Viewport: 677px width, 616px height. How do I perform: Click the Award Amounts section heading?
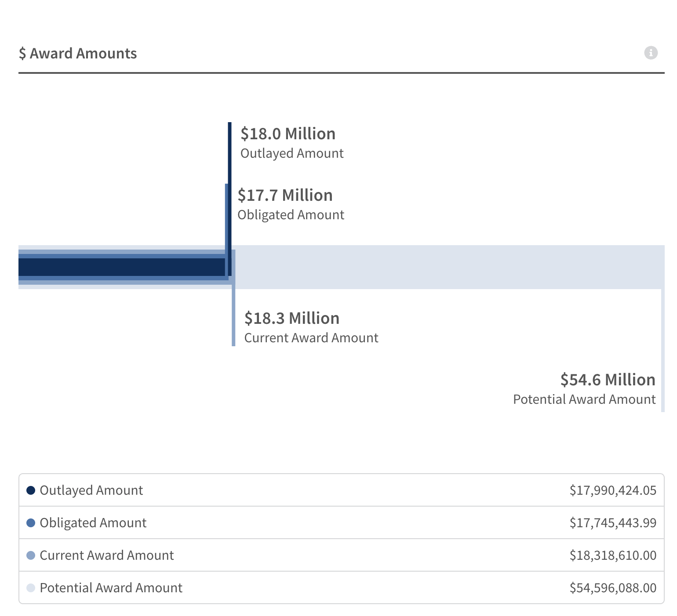coord(83,54)
